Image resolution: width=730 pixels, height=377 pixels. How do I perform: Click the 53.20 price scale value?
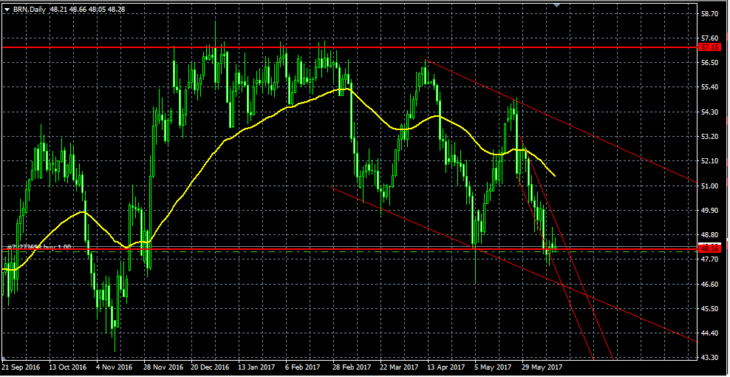(710, 137)
